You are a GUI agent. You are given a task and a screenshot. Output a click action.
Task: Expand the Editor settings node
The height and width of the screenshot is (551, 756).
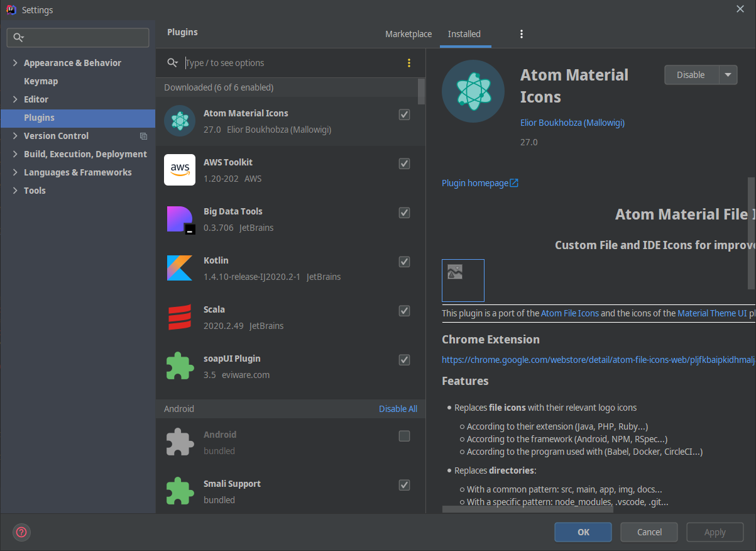15,99
